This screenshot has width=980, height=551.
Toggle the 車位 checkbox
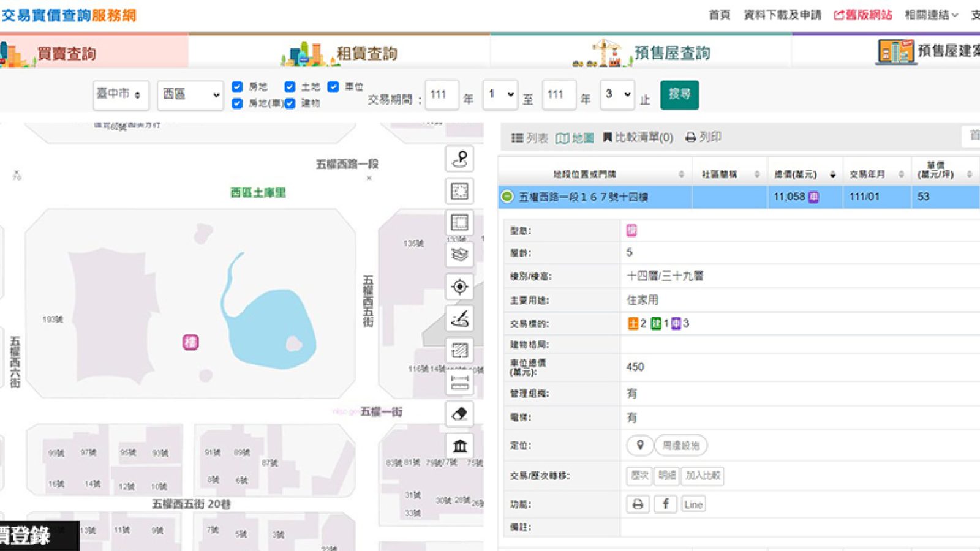point(333,87)
